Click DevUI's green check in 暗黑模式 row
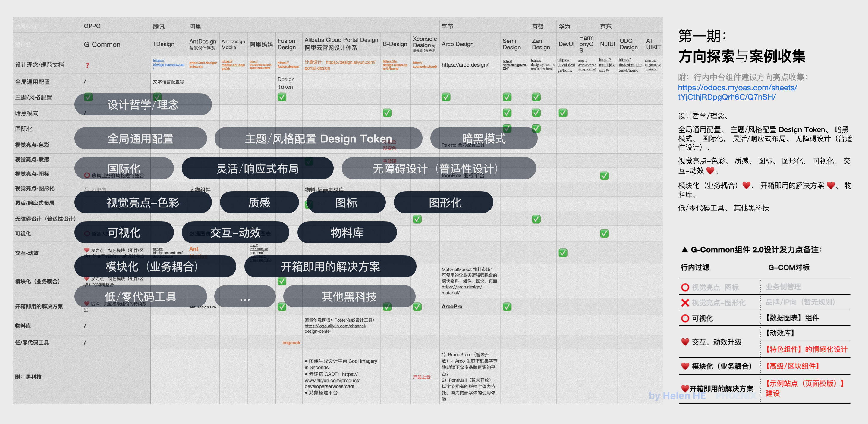This screenshot has height=424, width=868. tap(563, 113)
